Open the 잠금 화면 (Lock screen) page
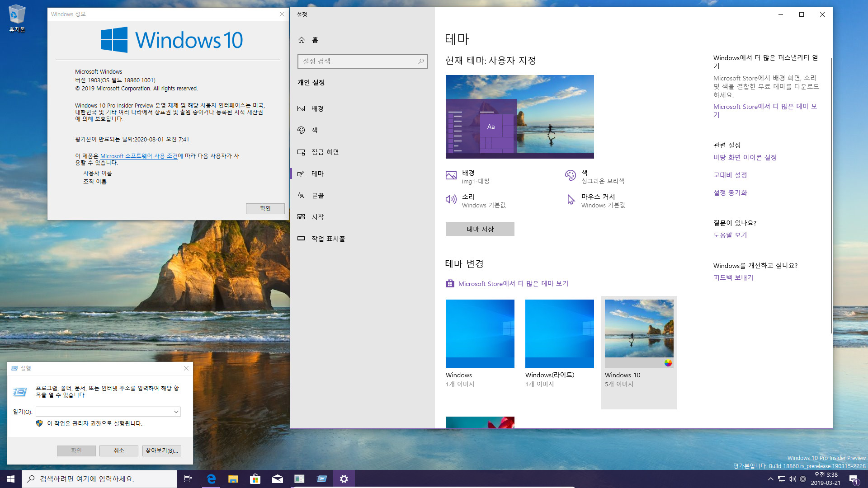This screenshot has height=488, width=868. 362,152
